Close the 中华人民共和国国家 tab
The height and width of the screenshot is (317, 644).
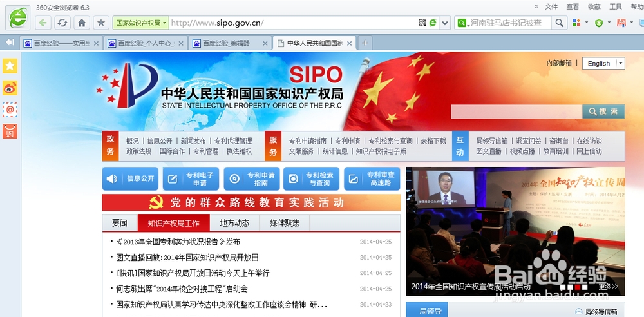pyautogui.click(x=350, y=43)
